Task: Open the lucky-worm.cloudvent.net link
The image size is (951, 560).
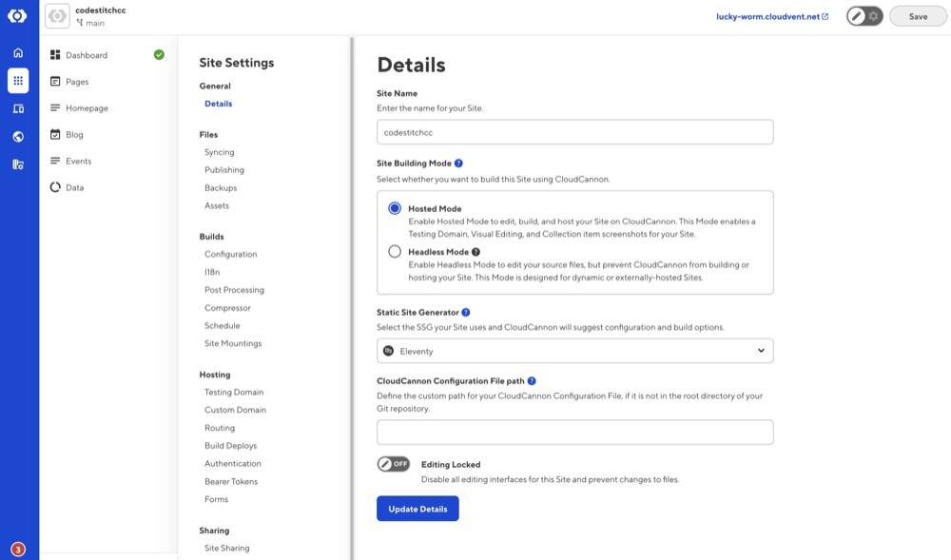Action: [769, 15]
